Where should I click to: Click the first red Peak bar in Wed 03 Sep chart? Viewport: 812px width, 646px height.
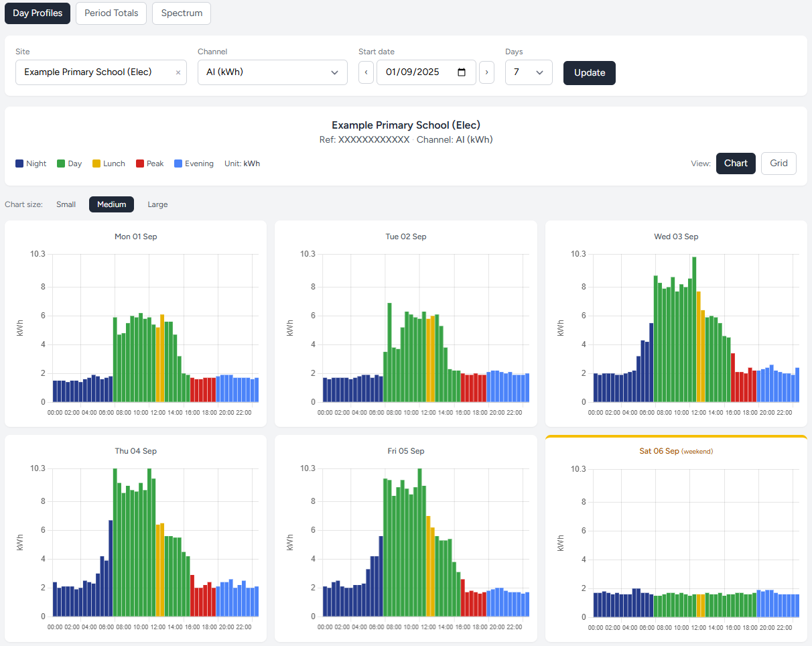[733, 377]
